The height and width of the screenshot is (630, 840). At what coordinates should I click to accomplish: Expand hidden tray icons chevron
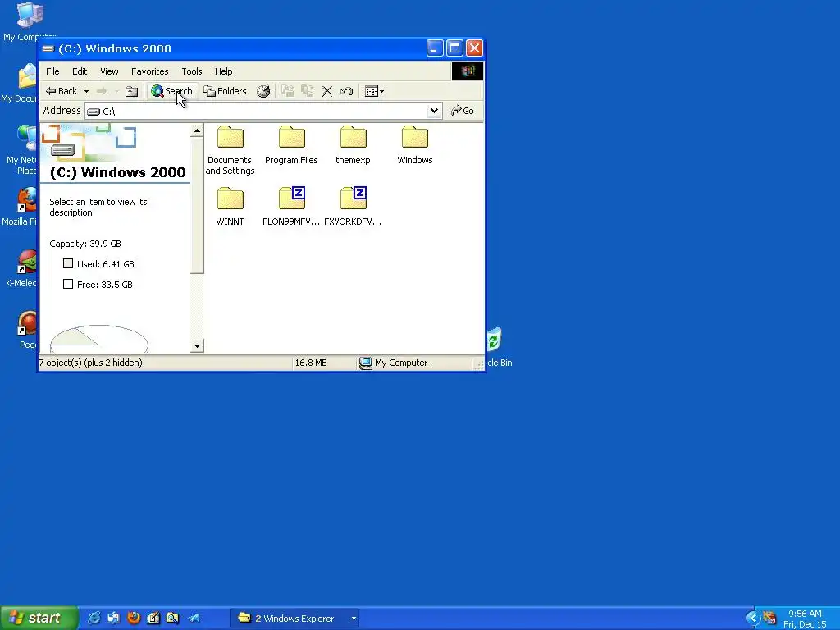(x=753, y=619)
